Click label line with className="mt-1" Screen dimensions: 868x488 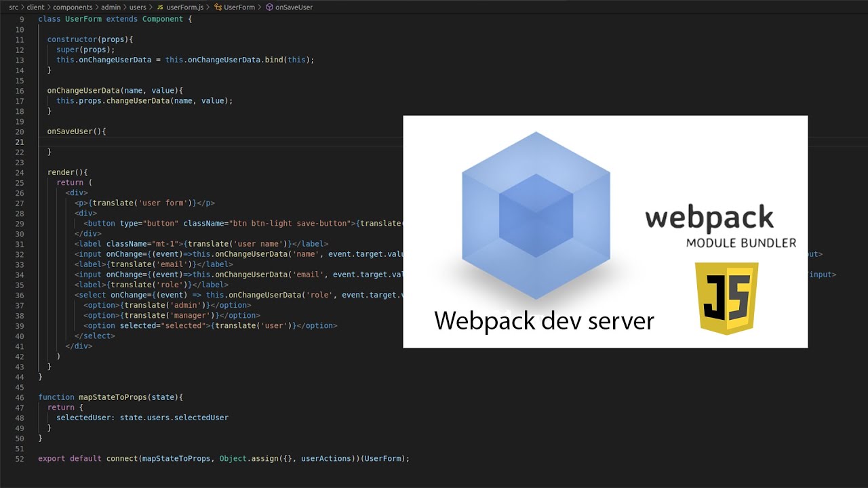tap(201, 244)
